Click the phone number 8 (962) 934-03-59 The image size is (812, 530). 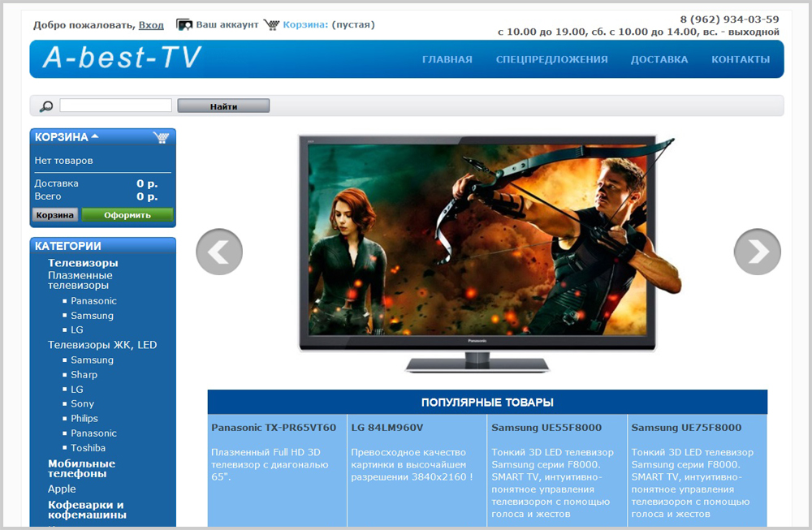729,19
